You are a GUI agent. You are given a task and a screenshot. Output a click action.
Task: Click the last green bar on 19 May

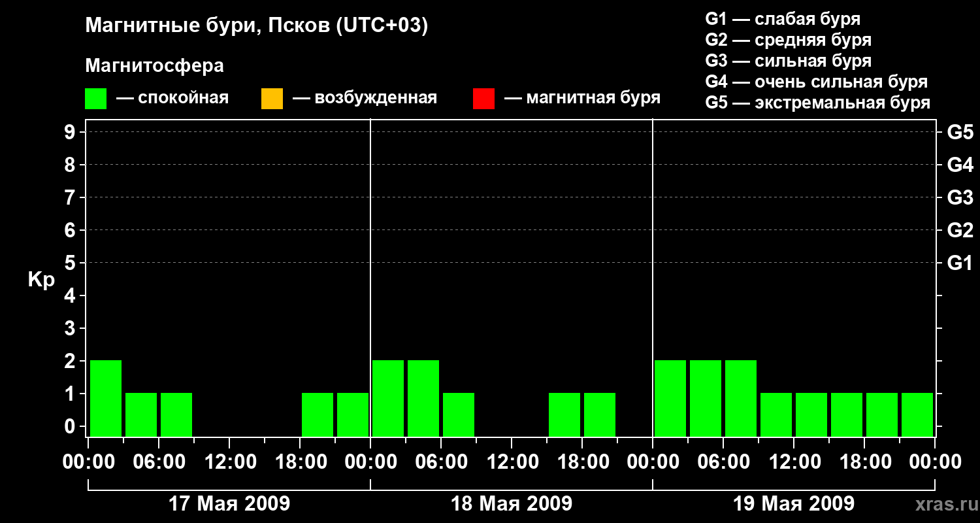click(x=917, y=414)
